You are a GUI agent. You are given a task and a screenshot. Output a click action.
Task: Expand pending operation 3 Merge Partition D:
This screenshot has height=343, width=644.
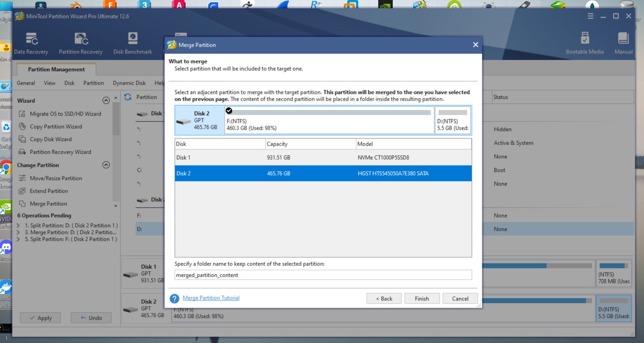pos(18,232)
